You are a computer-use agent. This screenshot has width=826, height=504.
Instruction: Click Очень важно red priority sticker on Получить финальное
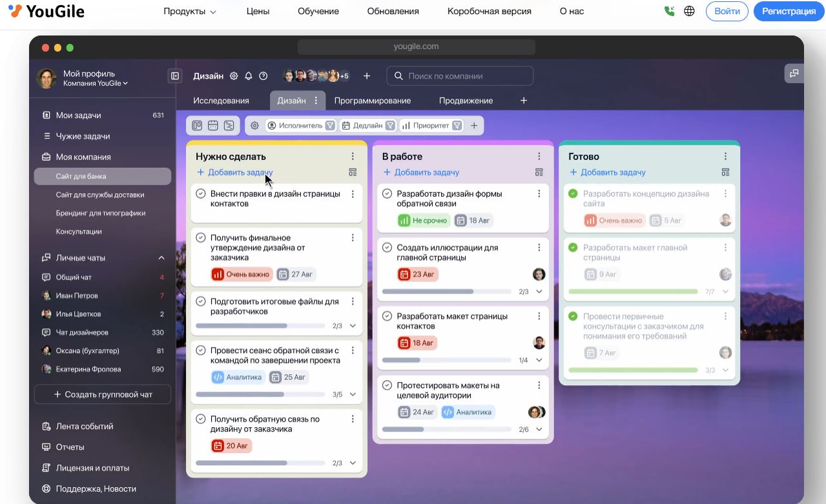tap(241, 274)
